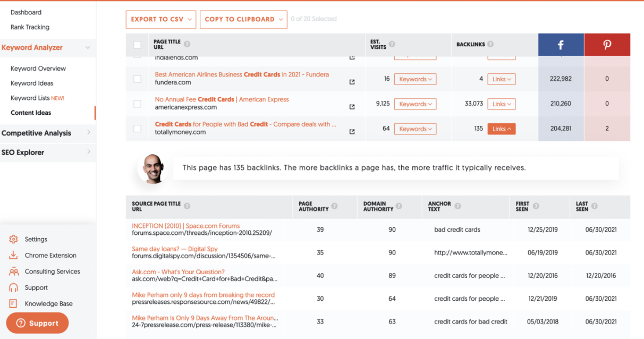
Task: Open totallymoney.com external link icon
Action: click(352, 132)
